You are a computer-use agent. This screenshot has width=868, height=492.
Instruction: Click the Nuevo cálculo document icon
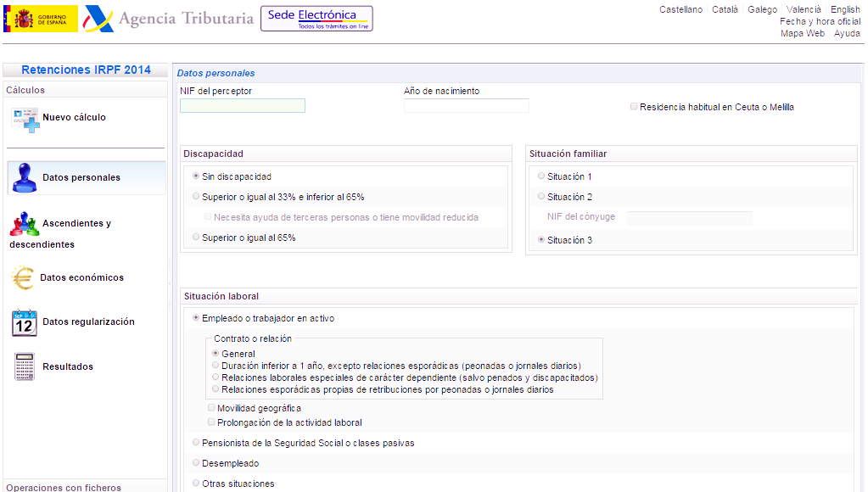(25, 119)
